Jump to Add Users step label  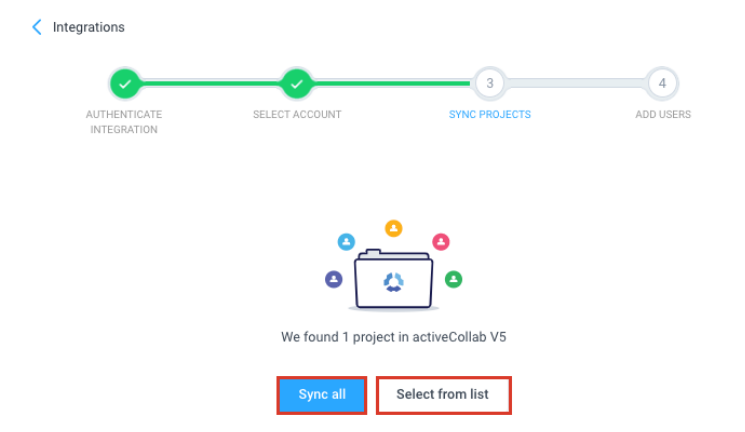(662, 114)
